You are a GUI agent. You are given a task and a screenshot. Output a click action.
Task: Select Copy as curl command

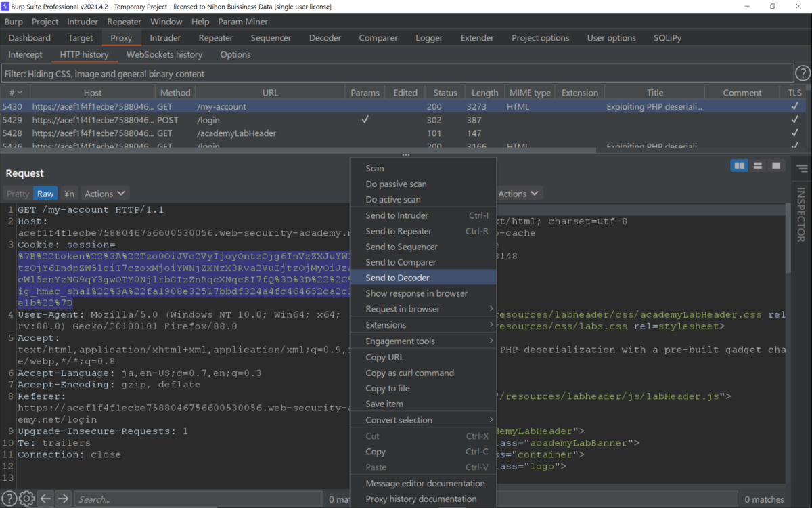tap(423, 373)
